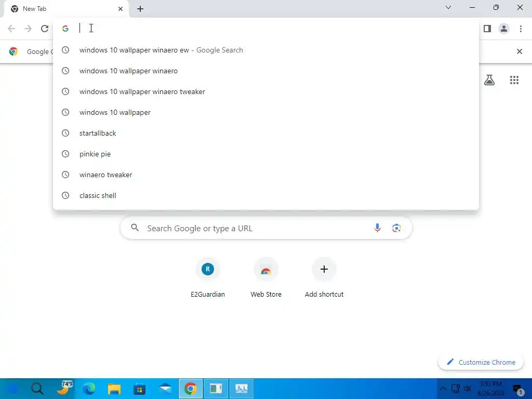Open the E2Guardian shortcut

tap(208, 277)
